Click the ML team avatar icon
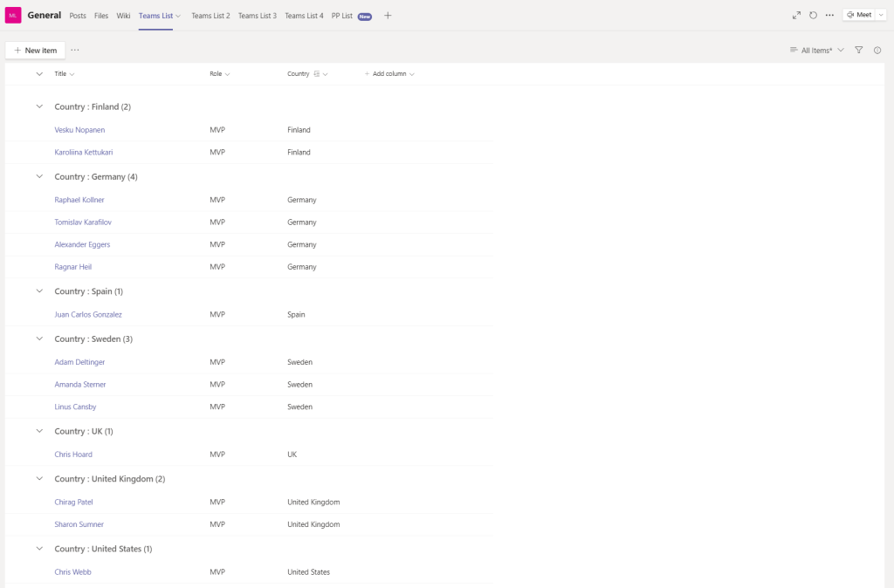 click(13, 16)
